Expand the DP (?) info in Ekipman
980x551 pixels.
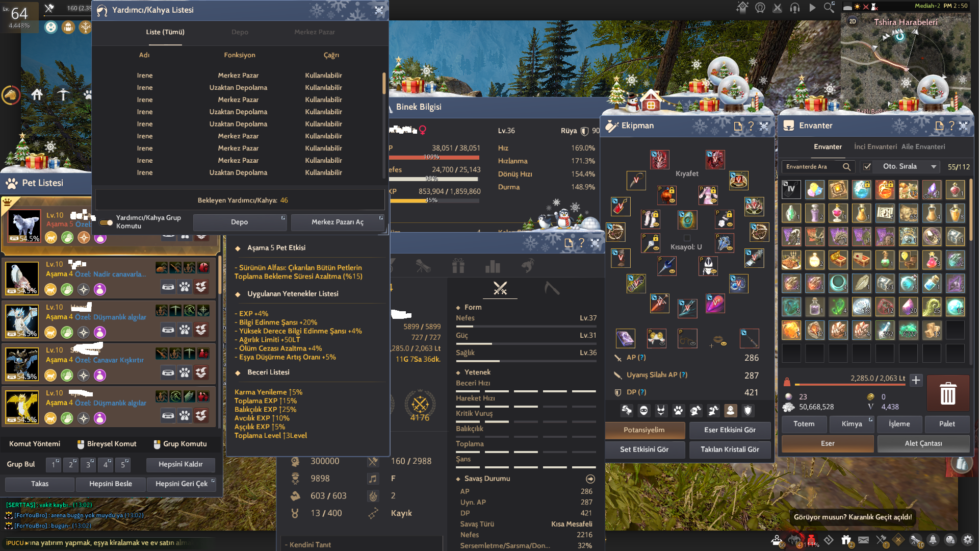point(641,392)
